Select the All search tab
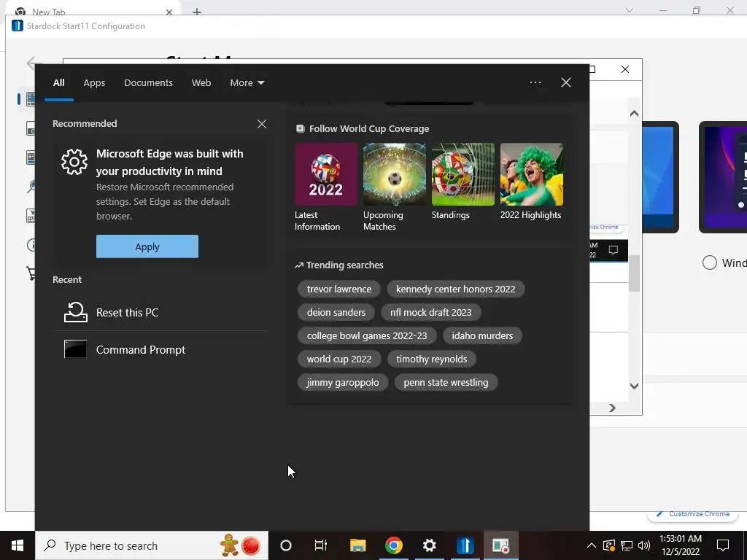747x560 pixels. [x=58, y=83]
